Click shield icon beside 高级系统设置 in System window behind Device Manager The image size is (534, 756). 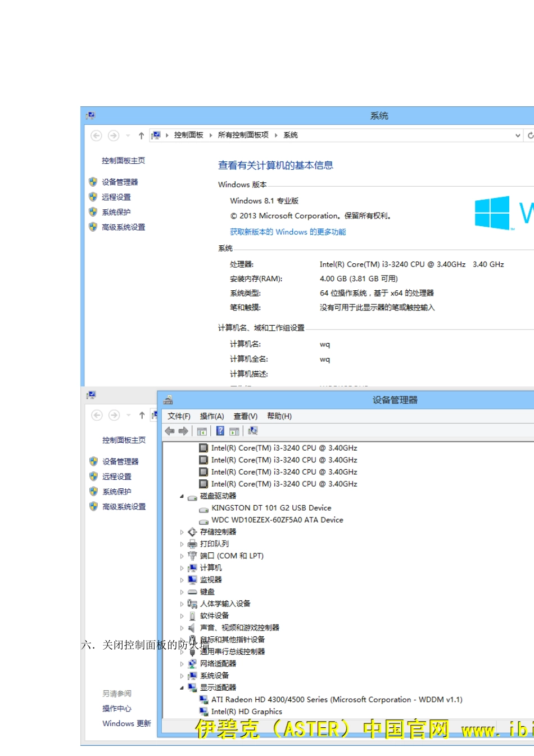coord(94,506)
